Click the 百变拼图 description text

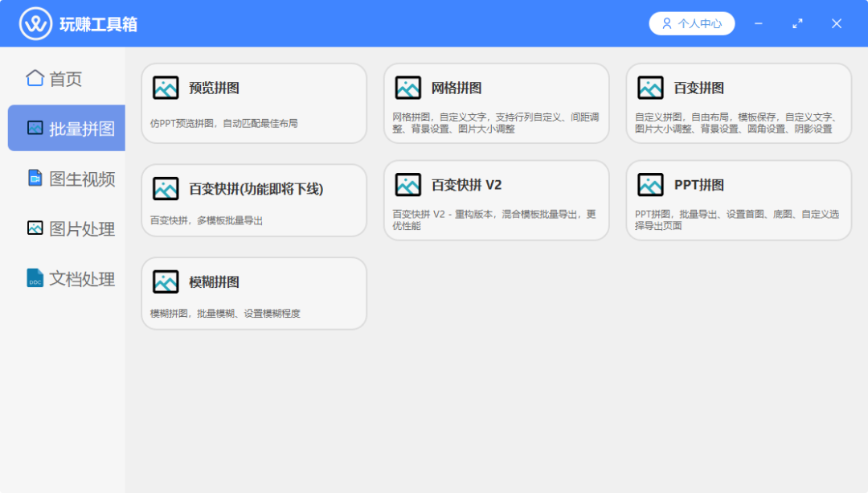point(736,123)
